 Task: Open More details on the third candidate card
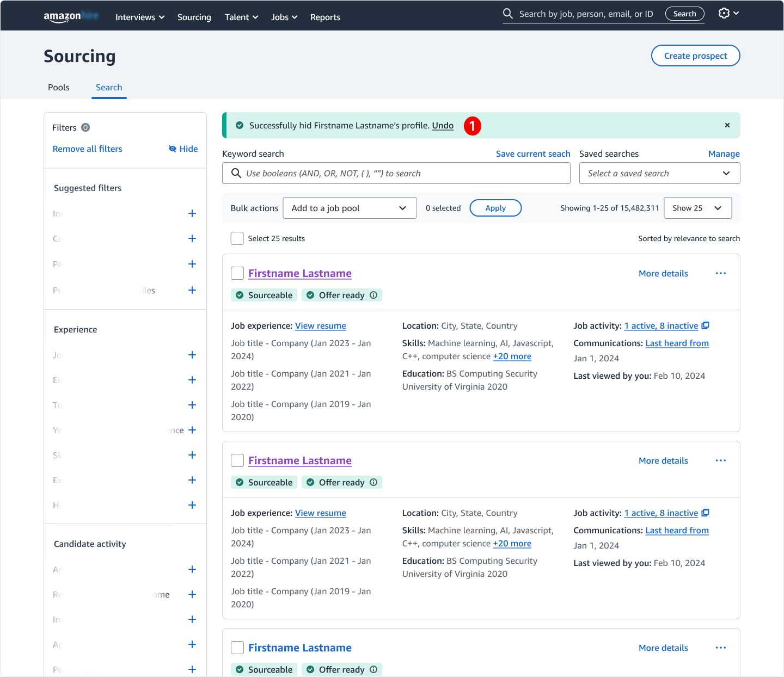663,648
